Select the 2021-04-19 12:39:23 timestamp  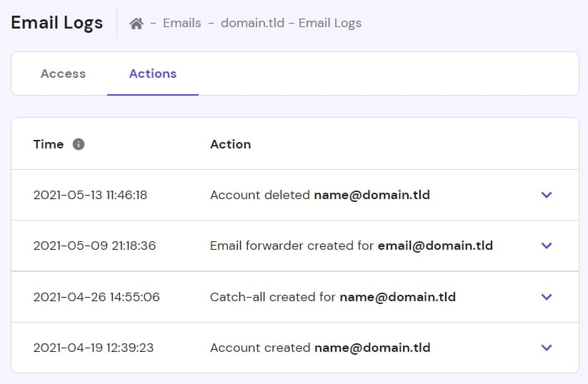point(94,348)
